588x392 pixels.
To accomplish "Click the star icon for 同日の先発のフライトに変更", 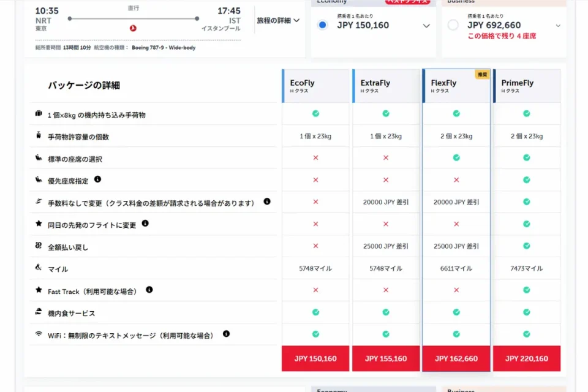I will point(38,224).
